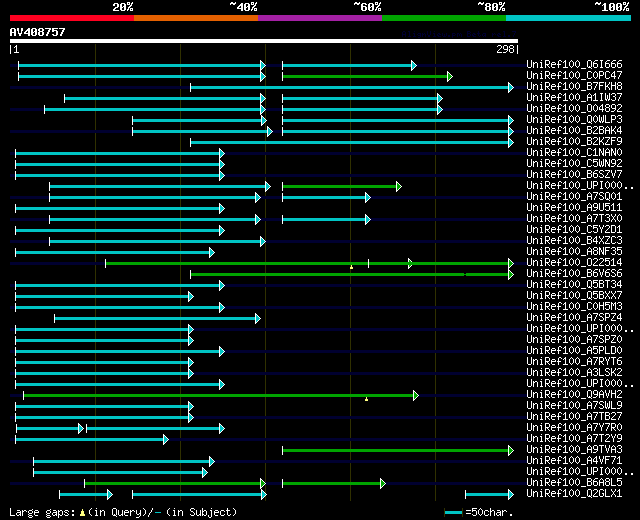640x520 pixels.
Task: Select the UniRef100_A7TB27 label
Action: [574, 417]
